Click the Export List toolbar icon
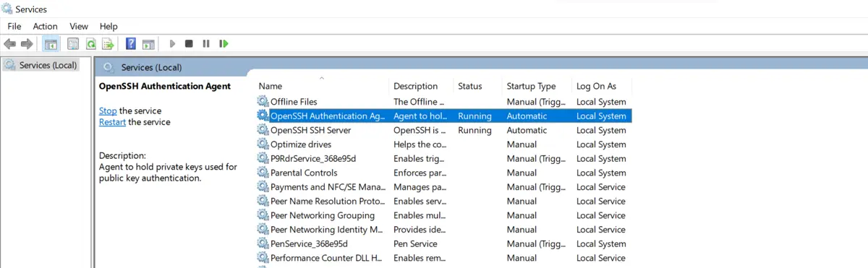The image size is (868, 268). pyautogui.click(x=109, y=44)
